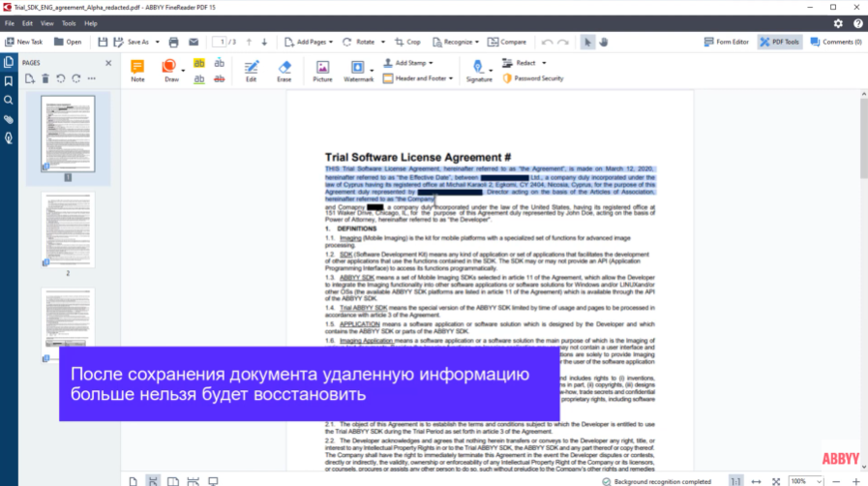Image resolution: width=868 pixels, height=486 pixels.
Task: Open the Recognize dropdown
Action: point(455,42)
